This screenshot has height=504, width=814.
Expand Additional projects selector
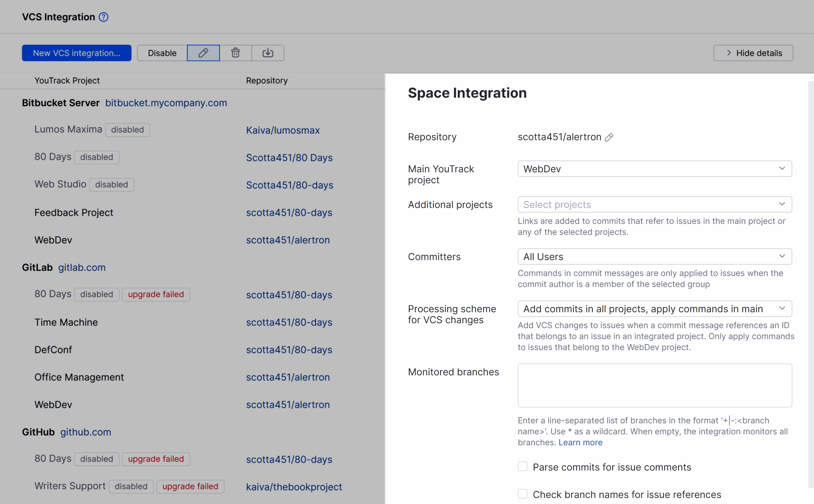click(654, 204)
